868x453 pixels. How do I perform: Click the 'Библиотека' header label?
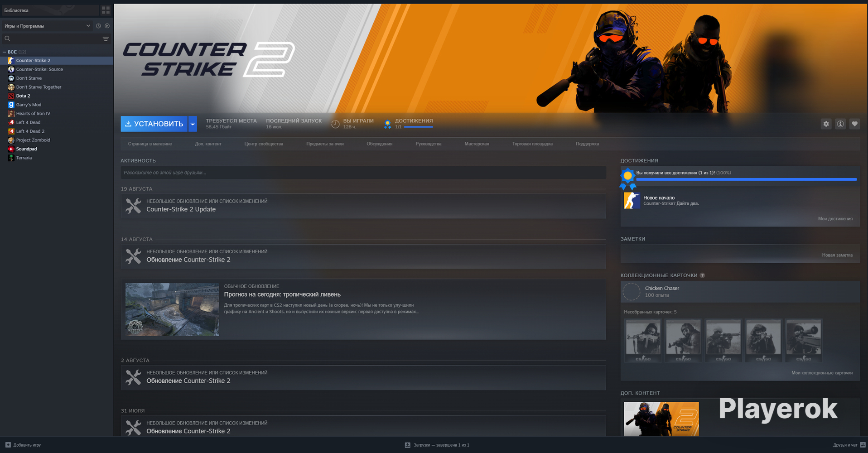(16, 10)
